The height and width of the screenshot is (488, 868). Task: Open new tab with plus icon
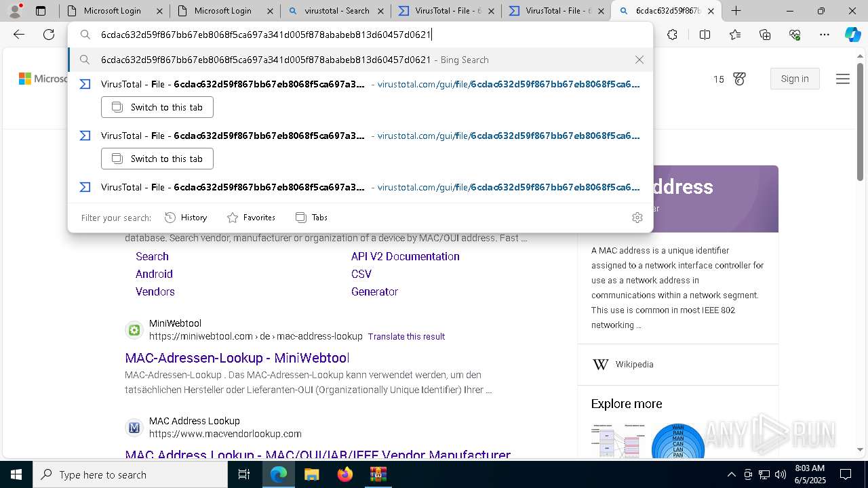(736, 11)
